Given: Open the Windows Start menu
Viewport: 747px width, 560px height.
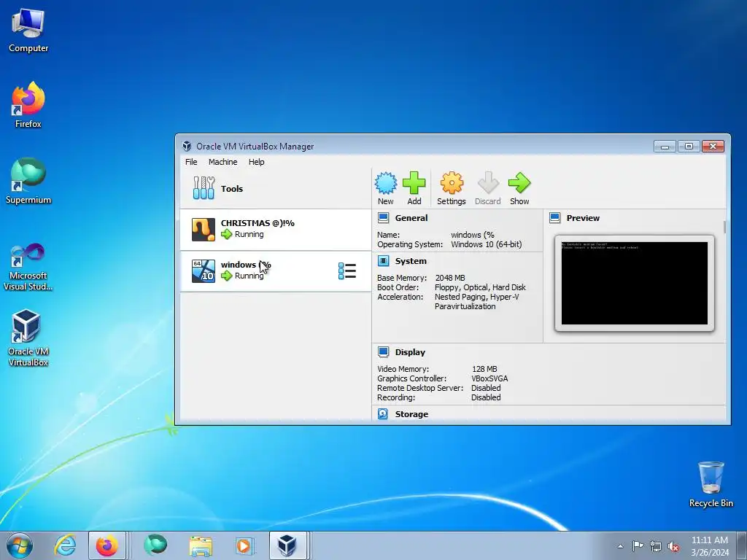Looking at the screenshot, I should coord(20,545).
